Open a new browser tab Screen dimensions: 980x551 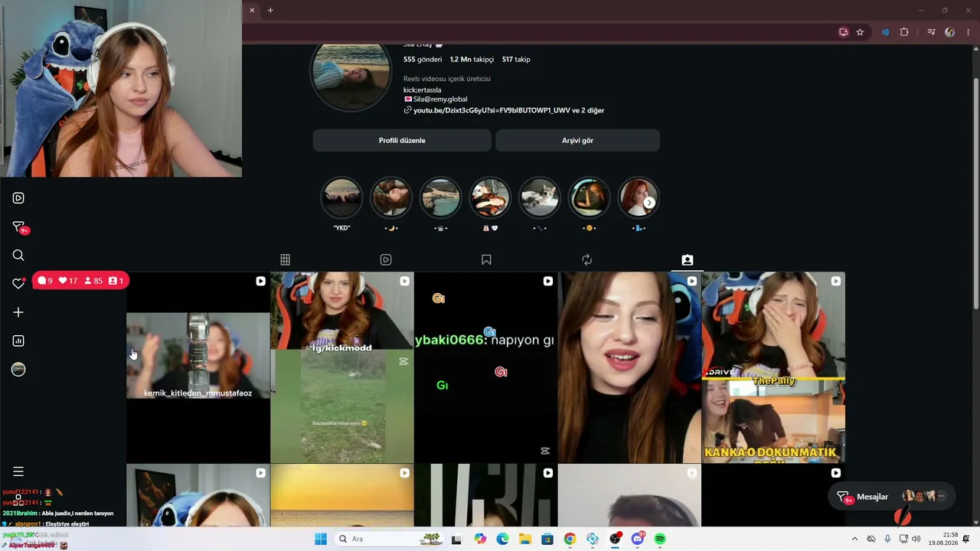270,10
